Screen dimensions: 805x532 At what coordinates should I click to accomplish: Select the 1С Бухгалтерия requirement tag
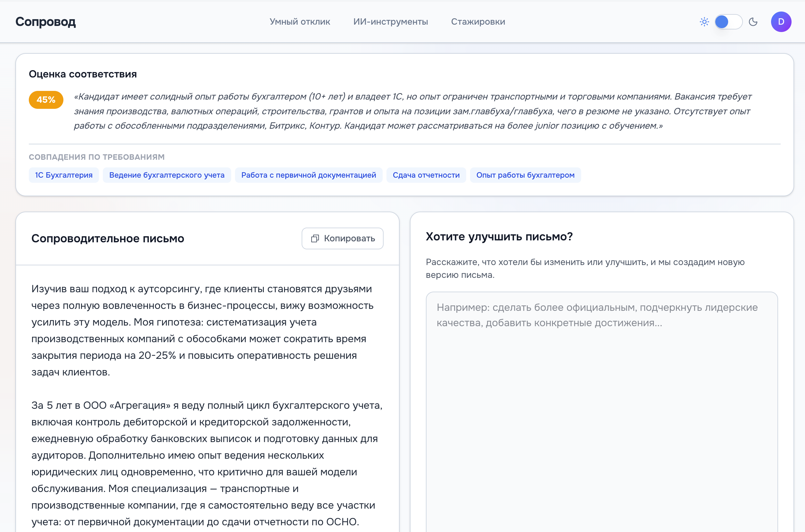pyautogui.click(x=63, y=175)
